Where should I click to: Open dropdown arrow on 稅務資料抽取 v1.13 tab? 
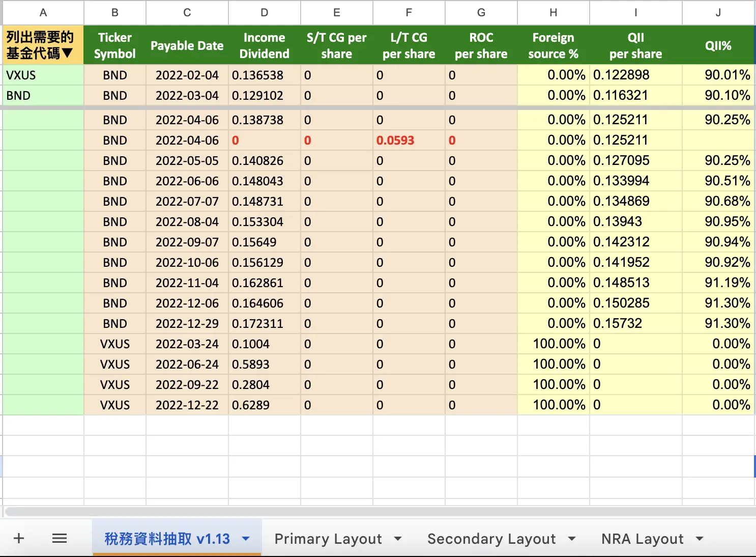[x=246, y=539]
